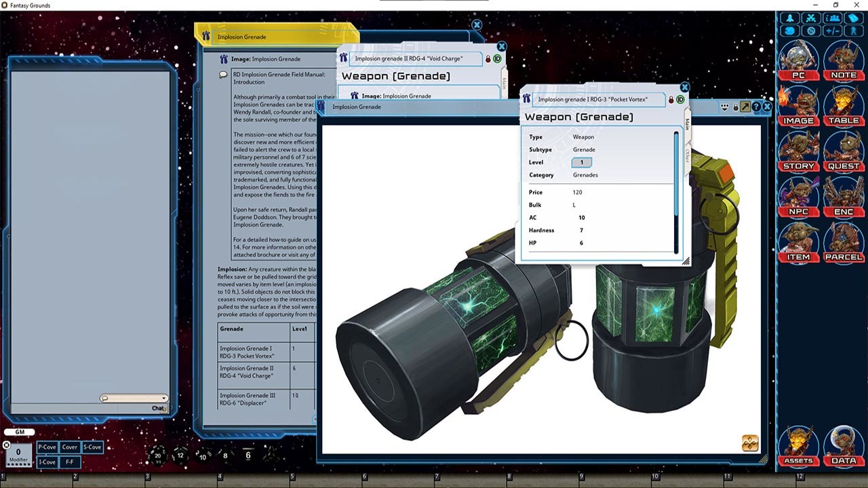Viewport: 868px width, 488px height.
Task: Open the image window options dropdown menu
Action: (724, 107)
